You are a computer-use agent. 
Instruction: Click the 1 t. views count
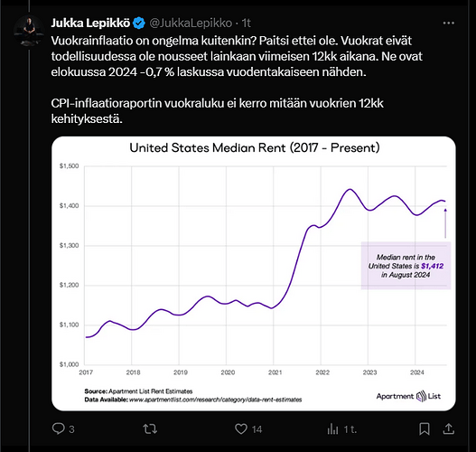350,429
